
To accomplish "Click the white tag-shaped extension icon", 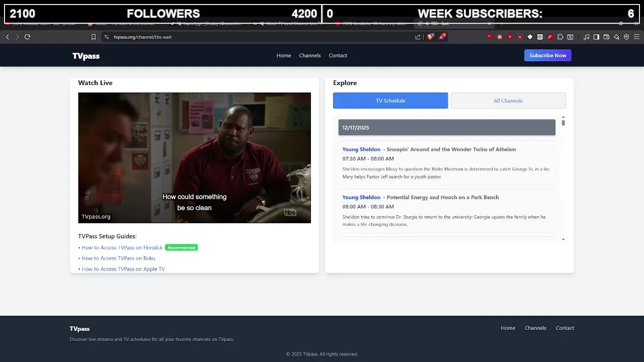I will 530,37.
